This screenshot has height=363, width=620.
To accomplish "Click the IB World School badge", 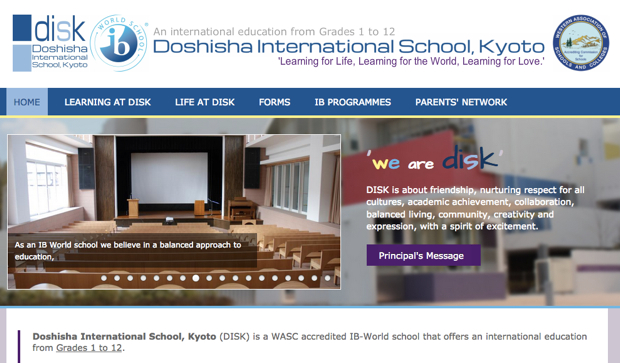I will coord(119,43).
